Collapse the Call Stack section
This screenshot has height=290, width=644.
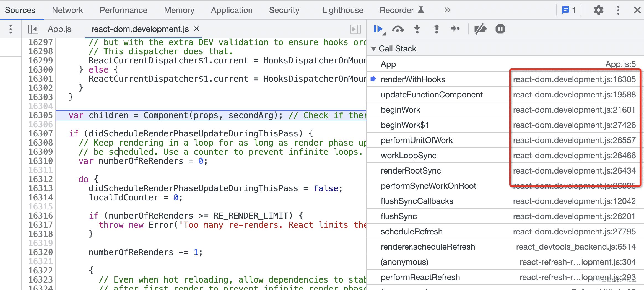point(373,49)
